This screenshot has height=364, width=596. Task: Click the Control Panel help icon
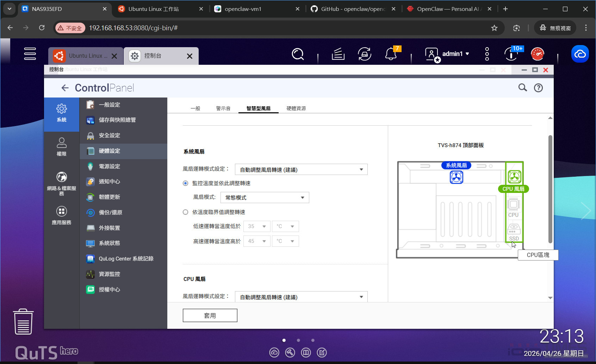pyautogui.click(x=538, y=88)
